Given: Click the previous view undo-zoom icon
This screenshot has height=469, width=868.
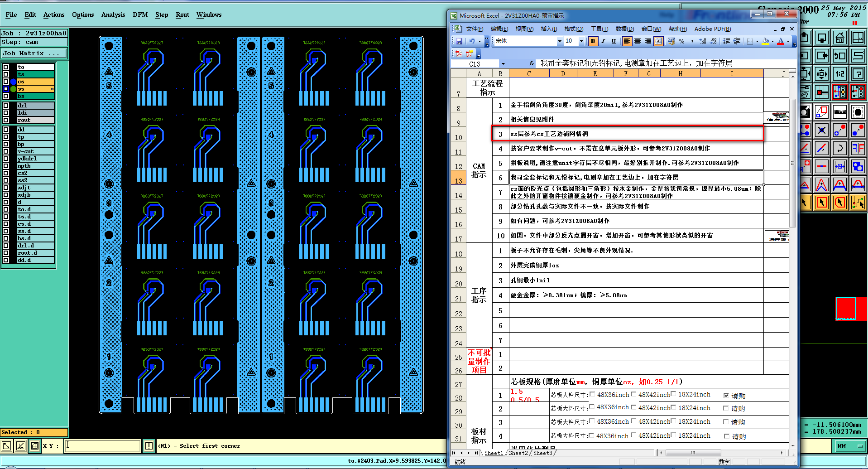Looking at the screenshot, I should pos(840,56).
